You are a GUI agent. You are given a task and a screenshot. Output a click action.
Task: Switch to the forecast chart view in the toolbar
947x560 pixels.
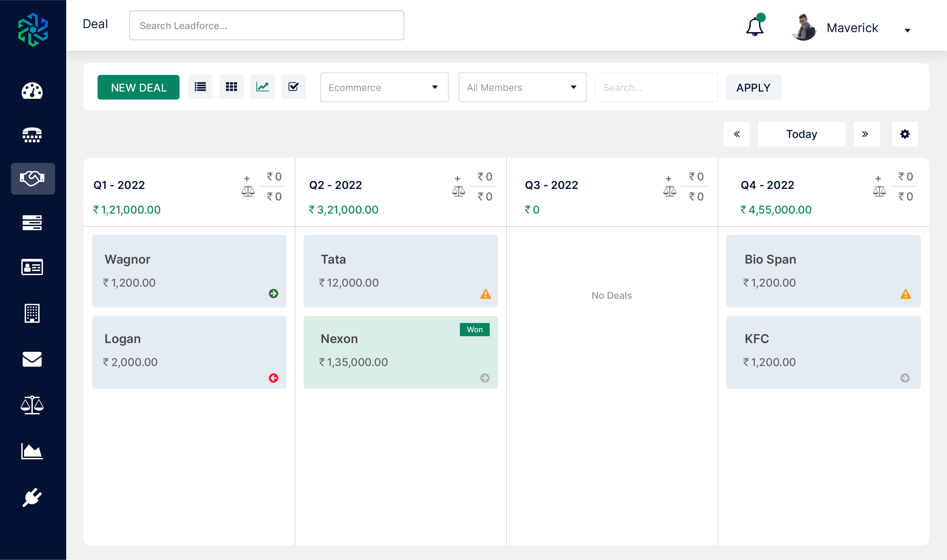pyautogui.click(x=262, y=87)
